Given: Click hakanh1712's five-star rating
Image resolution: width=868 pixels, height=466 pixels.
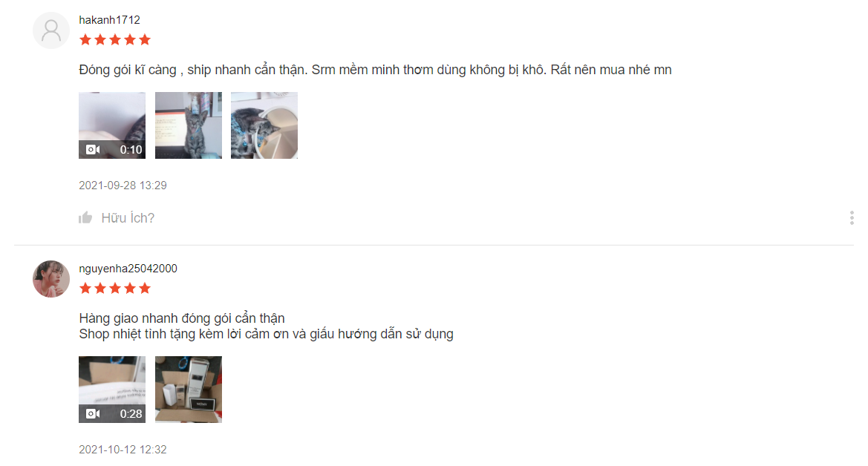Looking at the screenshot, I should pos(115,40).
